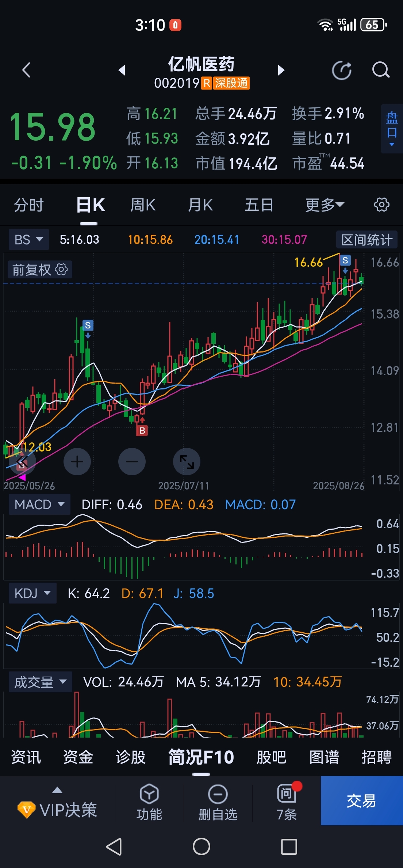Tap the 换手 2.91% value

[x=328, y=113]
